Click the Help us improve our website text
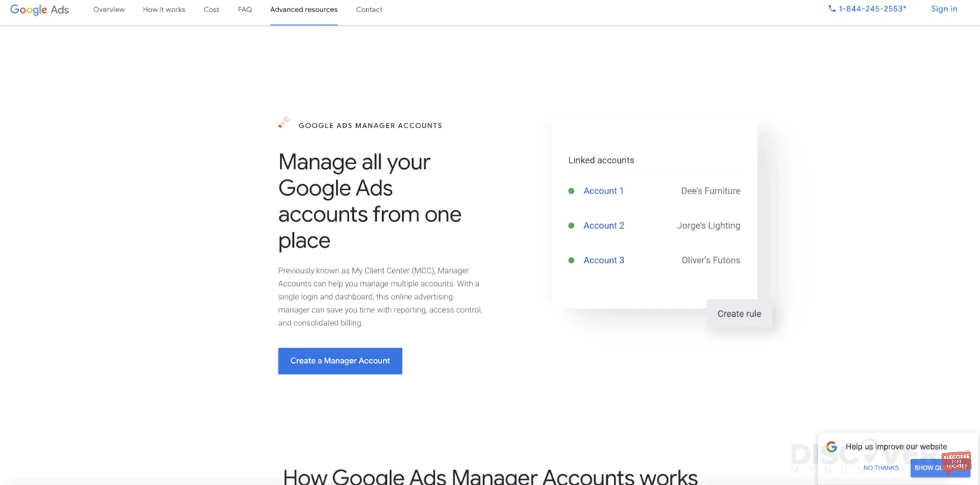980x485 pixels. pyautogui.click(x=896, y=447)
